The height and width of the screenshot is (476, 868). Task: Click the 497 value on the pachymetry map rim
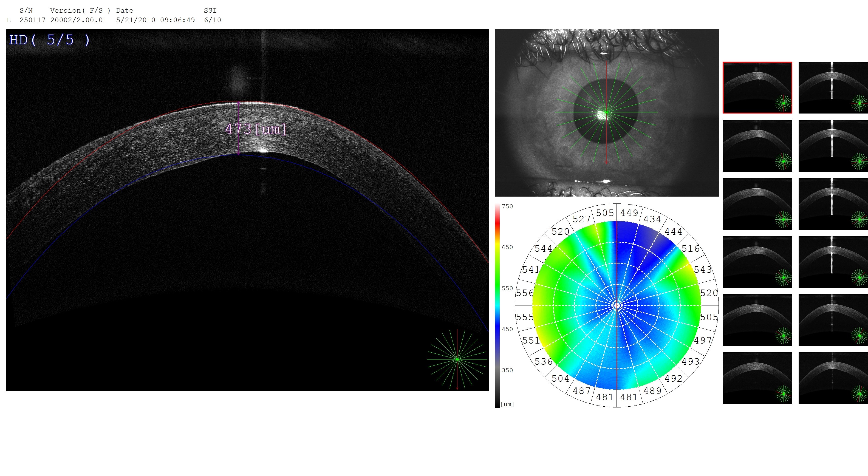click(703, 341)
